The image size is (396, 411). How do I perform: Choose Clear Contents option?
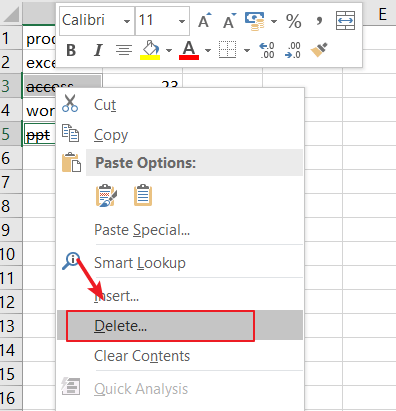(180, 356)
